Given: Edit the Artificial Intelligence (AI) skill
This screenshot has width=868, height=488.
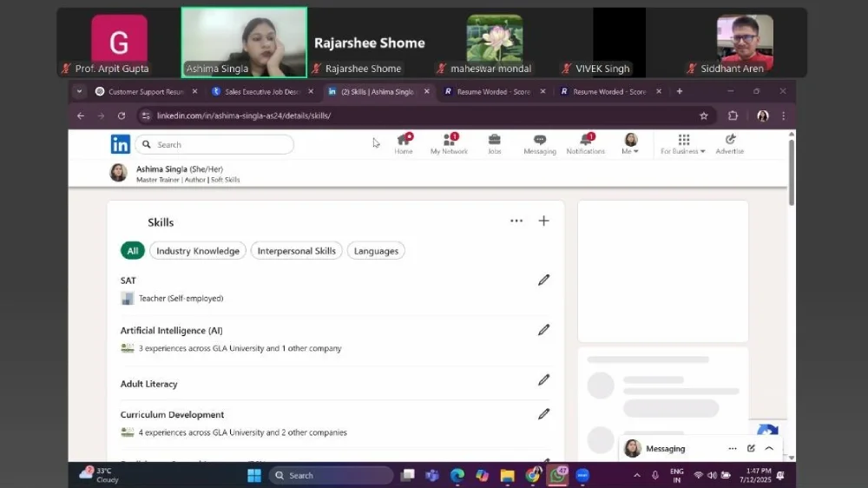Looking at the screenshot, I should pyautogui.click(x=543, y=330).
